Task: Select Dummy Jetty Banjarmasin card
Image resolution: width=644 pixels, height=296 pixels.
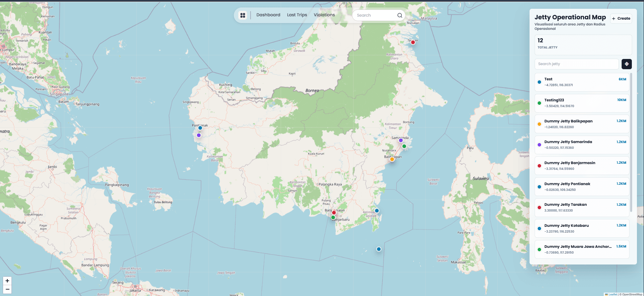Action: pos(582,166)
